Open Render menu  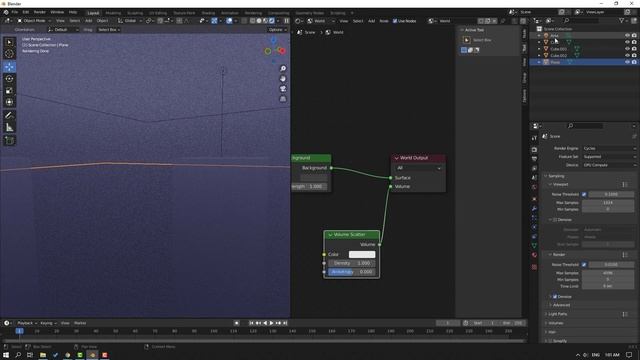point(40,12)
